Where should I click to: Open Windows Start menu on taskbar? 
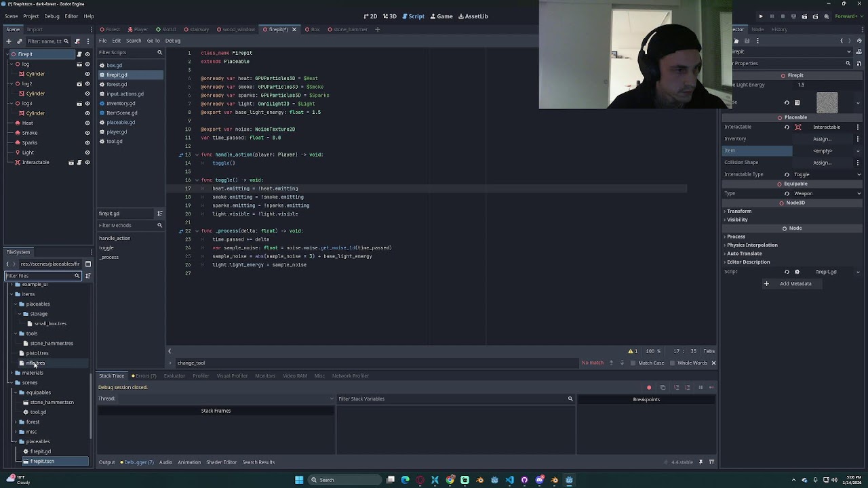click(x=299, y=480)
